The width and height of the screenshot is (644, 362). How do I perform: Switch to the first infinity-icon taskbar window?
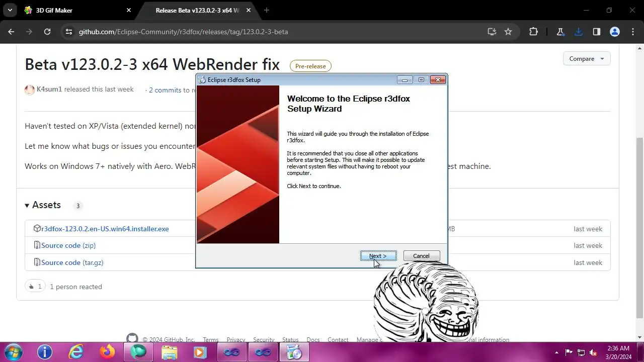point(231,352)
